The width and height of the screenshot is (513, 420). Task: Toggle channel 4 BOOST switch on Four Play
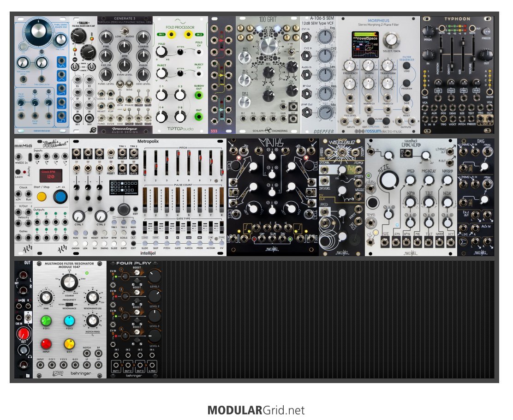(x=137, y=331)
